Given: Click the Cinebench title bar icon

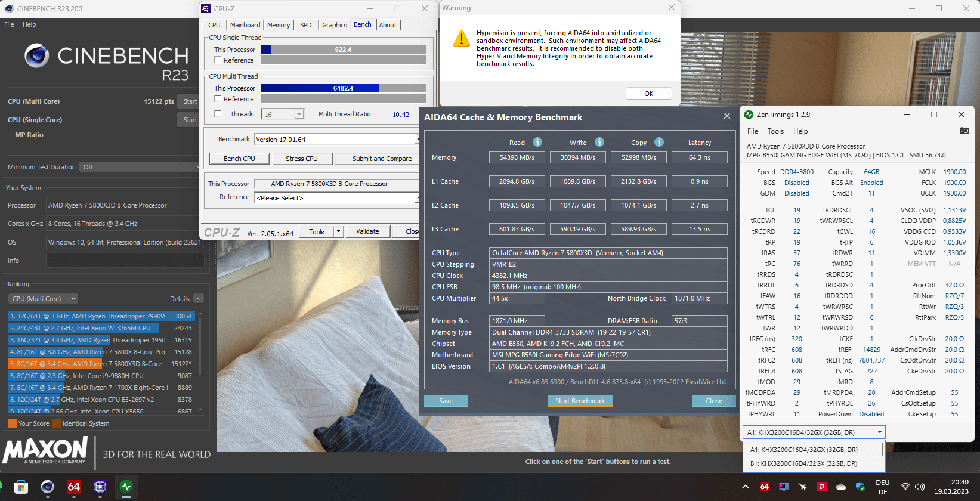Looking at the screenshot, I should point(9,8).
